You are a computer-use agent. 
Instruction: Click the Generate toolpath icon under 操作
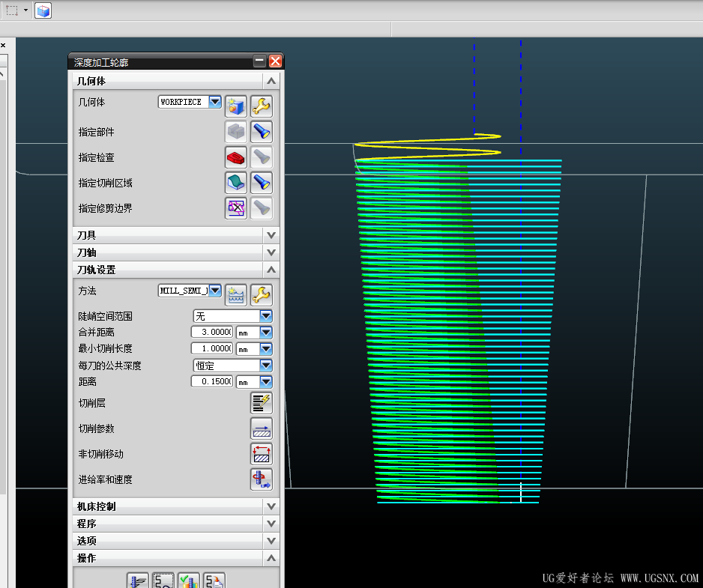point(137,581)
